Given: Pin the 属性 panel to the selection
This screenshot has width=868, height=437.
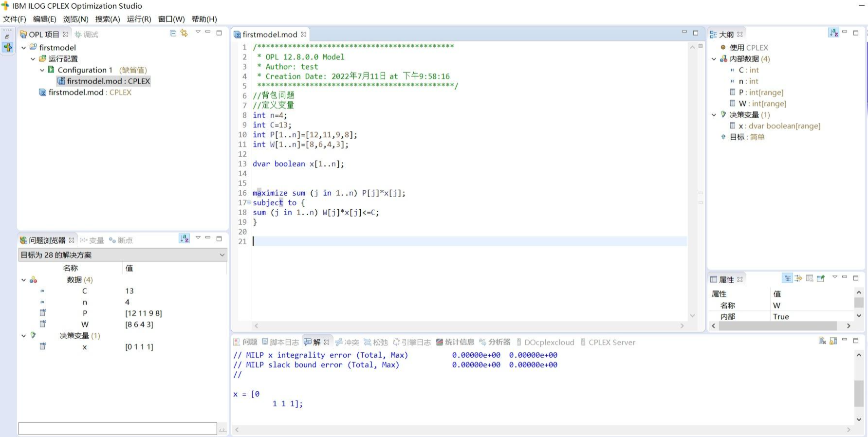Looking at the screenshot, I should 821,278.
